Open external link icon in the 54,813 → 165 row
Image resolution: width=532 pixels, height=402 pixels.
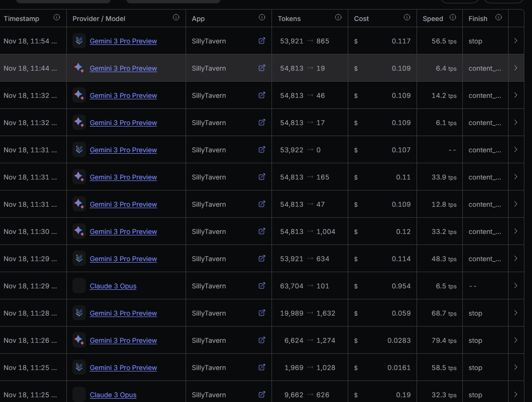click(261, 177)
